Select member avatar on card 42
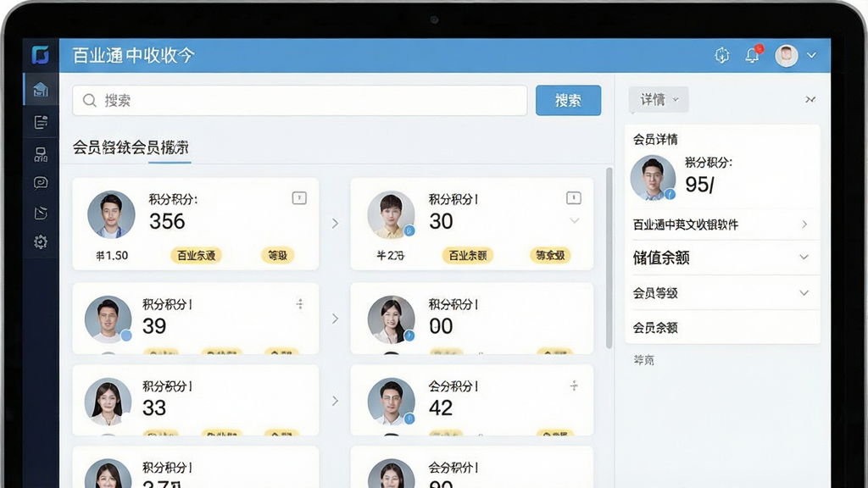The image size is (868, 488). (392, 402)
